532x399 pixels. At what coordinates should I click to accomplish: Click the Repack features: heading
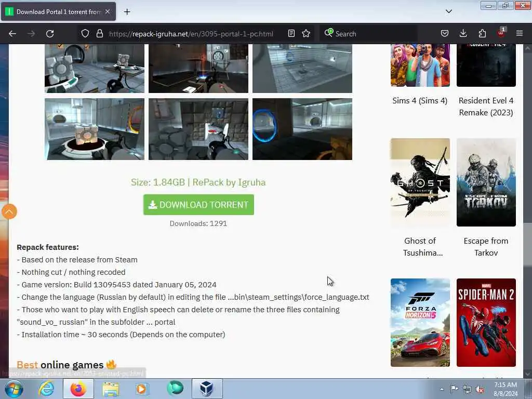click(48, 247)
